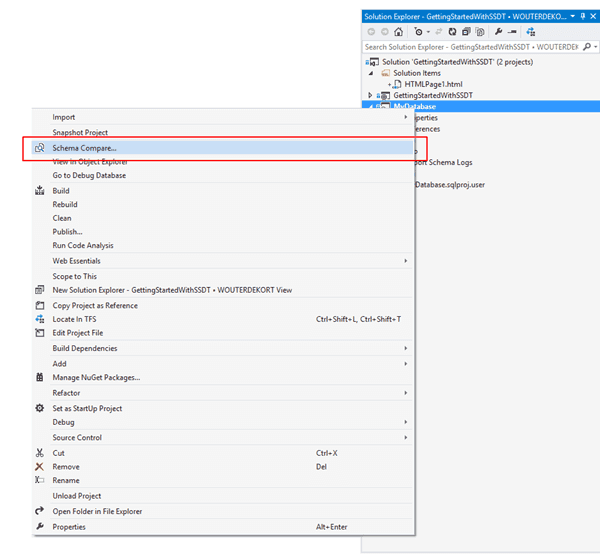Open the search options dropdown arrow
Viewport: 600px width, 558px height.
coord(595,47)
